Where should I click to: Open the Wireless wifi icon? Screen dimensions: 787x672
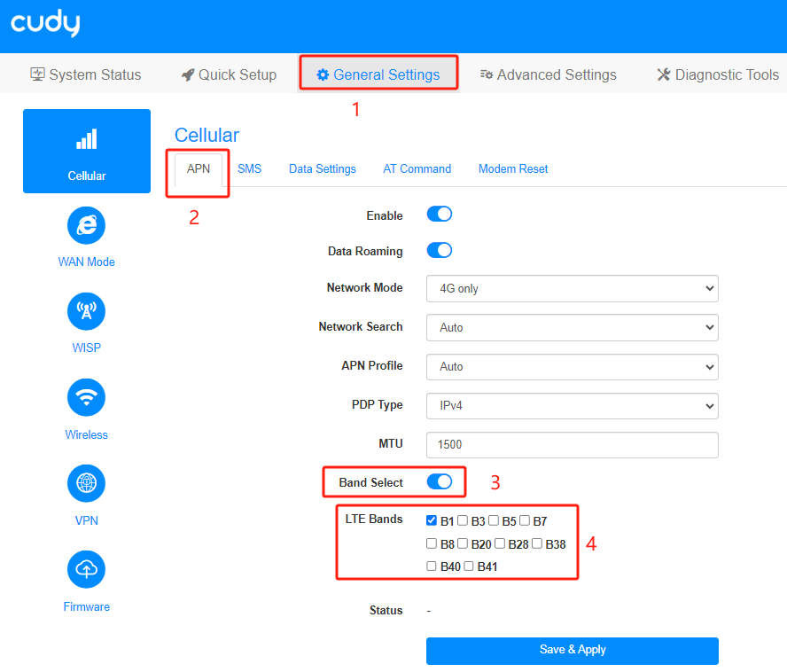[x=86, y=397]
